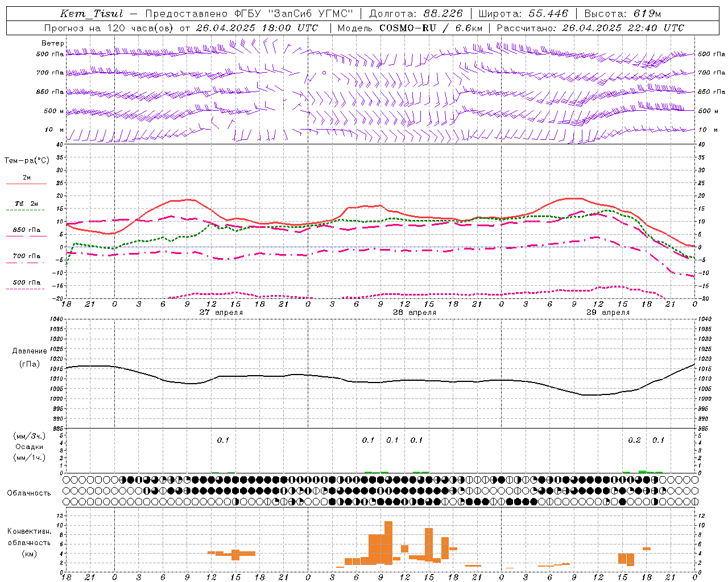This screenshot has width=728, height=582.
Task: Click the provider text ФГБУ "ЗапСиб УГМС"
Action: (293, 14)
